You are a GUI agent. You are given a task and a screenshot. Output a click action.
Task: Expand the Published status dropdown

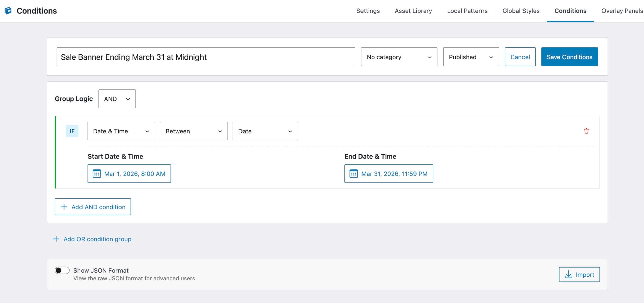point(471,57)
